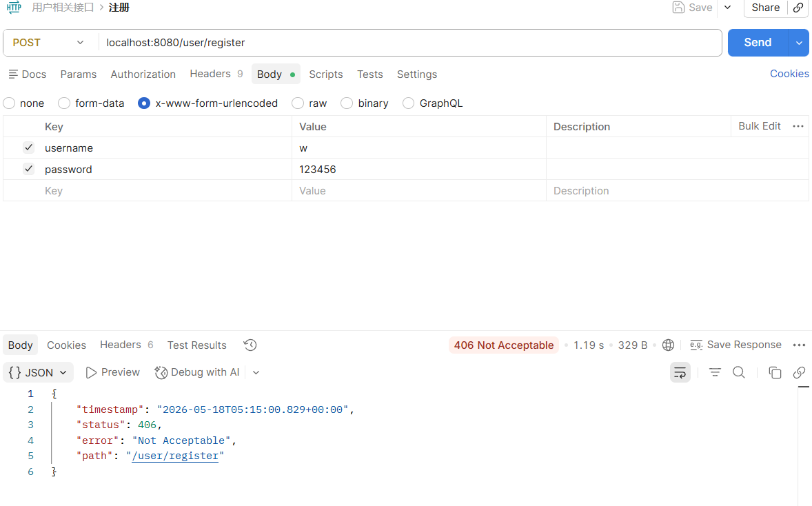Open the response Body tab
The height and width of the screenshot is (506, 812).
(20, 345)
